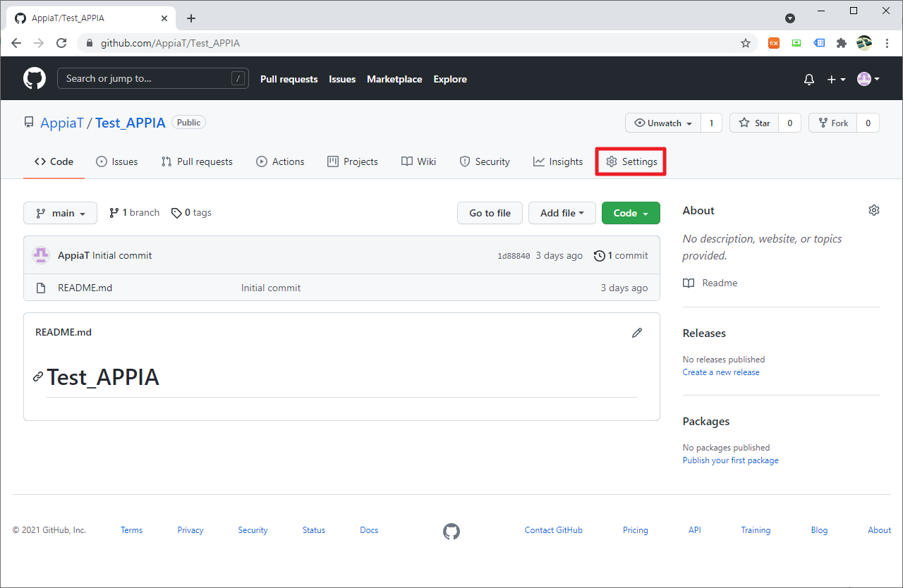This screenshot has width=903, height=588.
Task: Click the GitHub Octocat logo in header
Action: click(35, 78)
